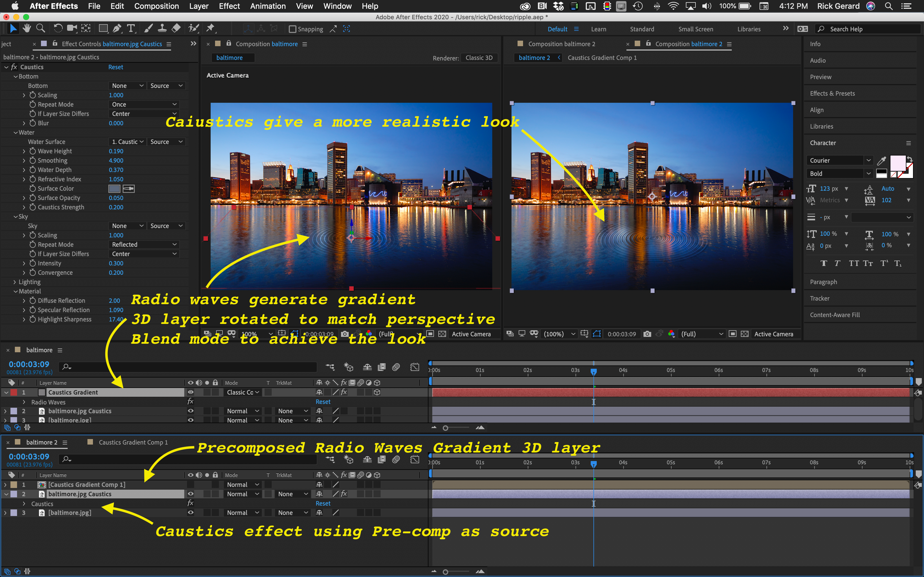Select the Pen tool
The height and width of the screenshot is (577, 924).
pyautogui.click(x=117, y=28)
